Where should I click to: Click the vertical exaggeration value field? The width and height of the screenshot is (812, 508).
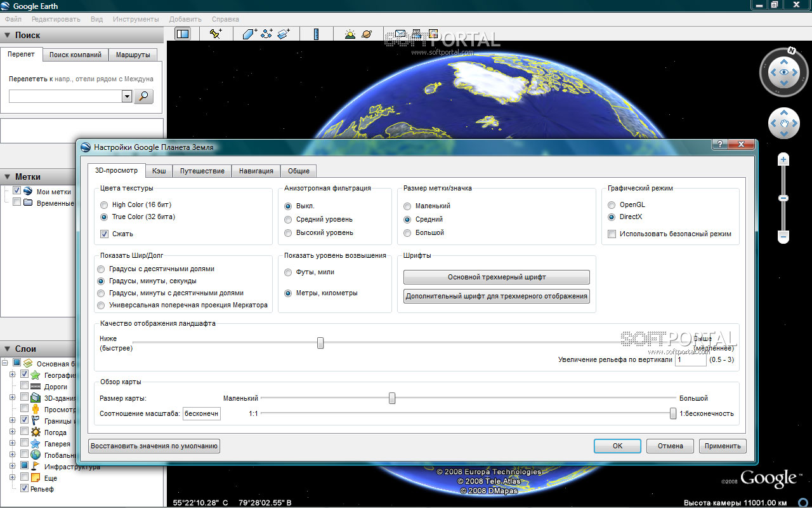[x=691, y=359]
